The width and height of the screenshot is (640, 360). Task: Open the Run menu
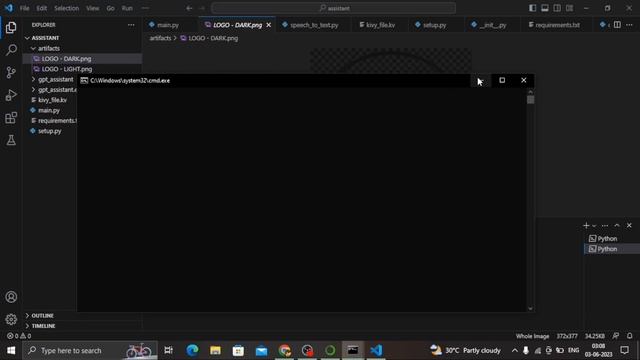point(127,8)
